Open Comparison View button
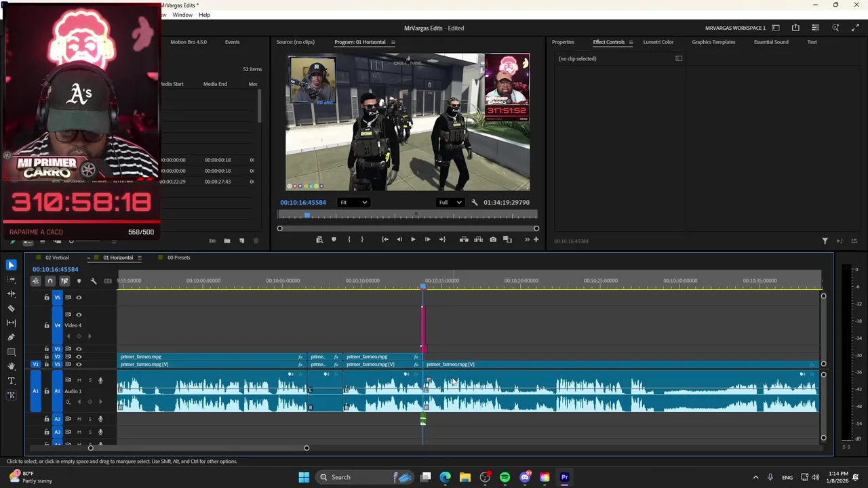This screenshot has width=868, height=488. 507,239
